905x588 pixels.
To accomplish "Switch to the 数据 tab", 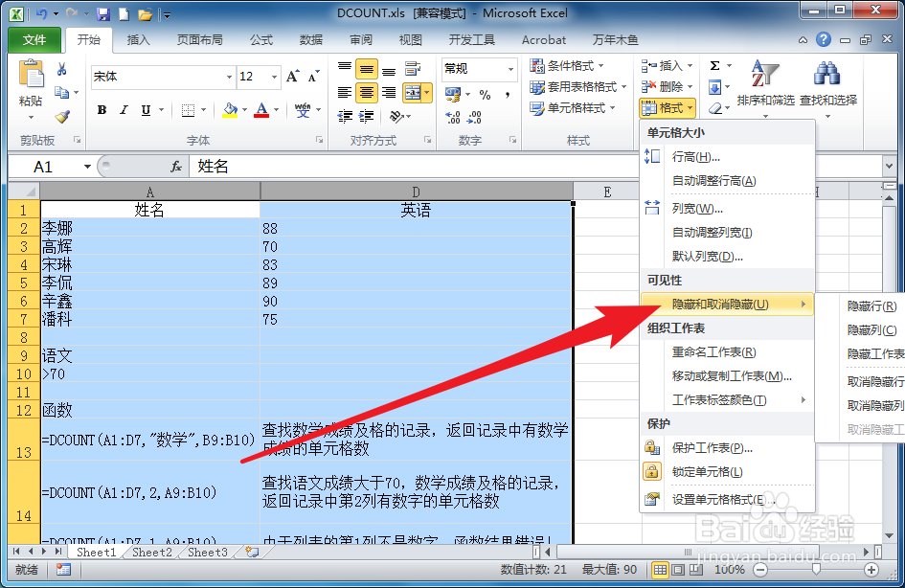I will tap(311, 40).
